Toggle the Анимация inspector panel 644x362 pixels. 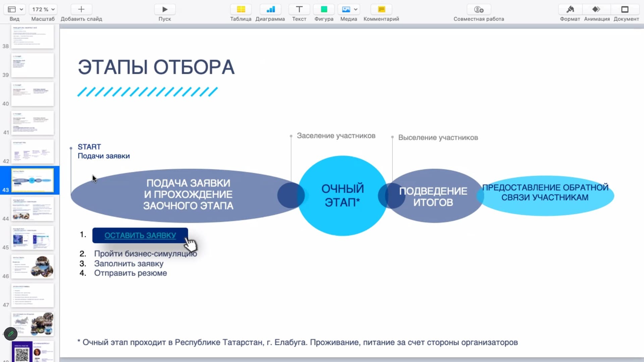596,9
